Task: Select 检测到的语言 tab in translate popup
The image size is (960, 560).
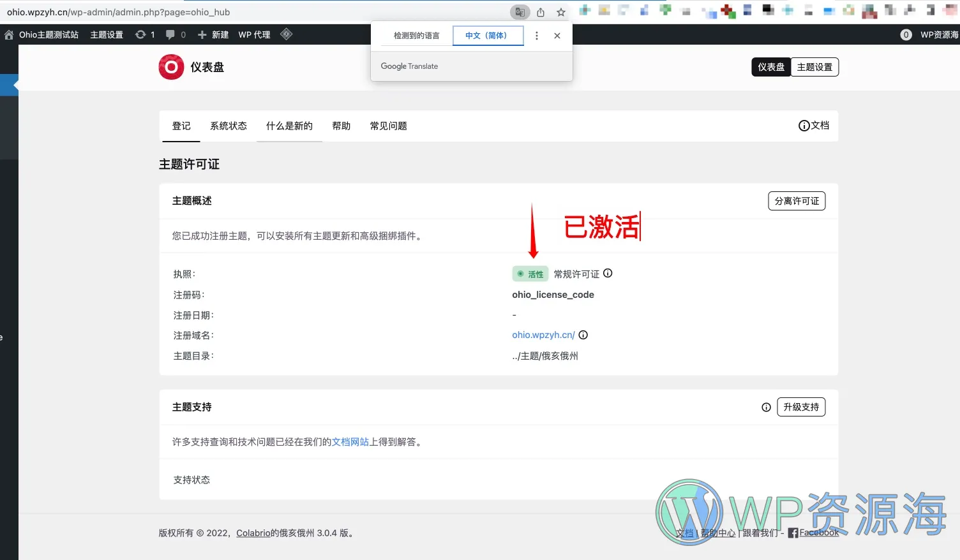Action: (416, 36)
